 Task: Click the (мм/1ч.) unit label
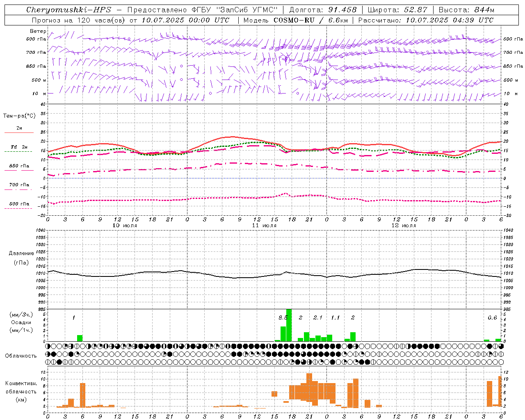coord(21,330)
